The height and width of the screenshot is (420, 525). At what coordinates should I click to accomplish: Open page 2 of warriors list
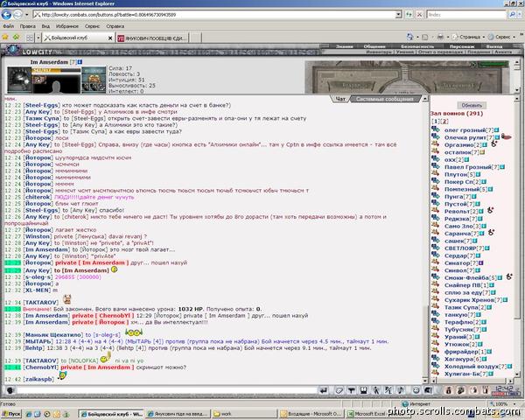[x=444, y=122]
